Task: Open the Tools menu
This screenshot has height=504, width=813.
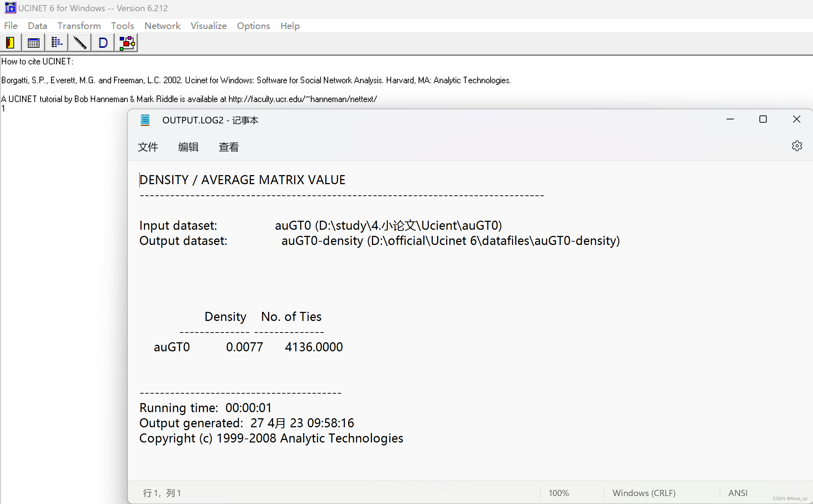Action: click(x=122, y=26)
